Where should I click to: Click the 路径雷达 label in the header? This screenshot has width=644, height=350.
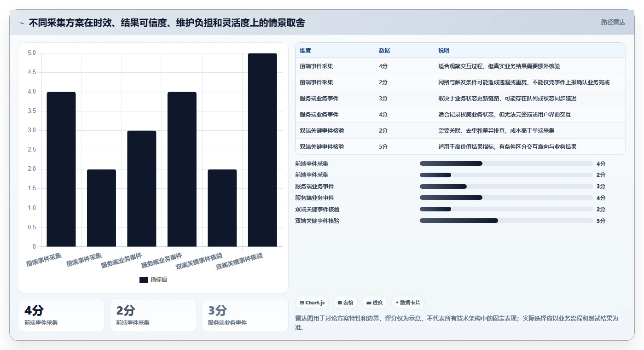613,22
